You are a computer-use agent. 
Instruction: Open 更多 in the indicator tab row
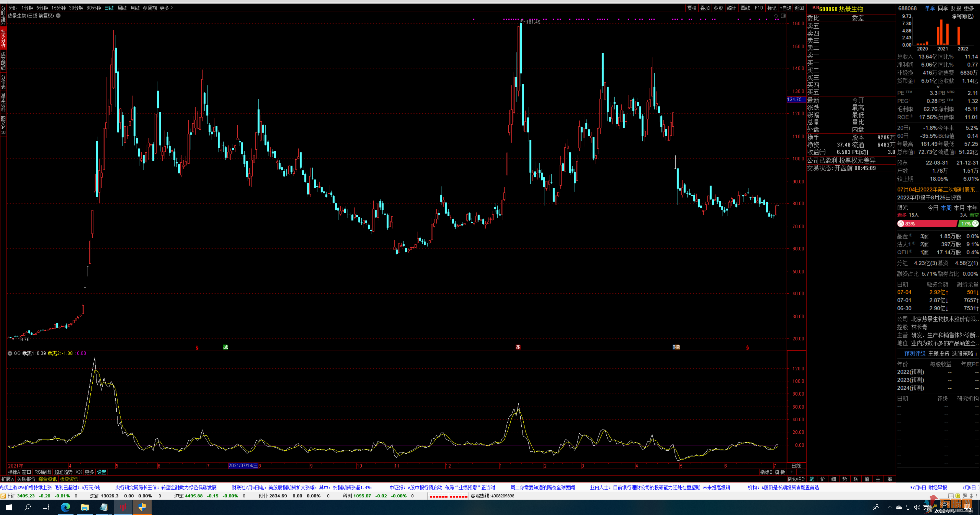click(x=89, y=472)
